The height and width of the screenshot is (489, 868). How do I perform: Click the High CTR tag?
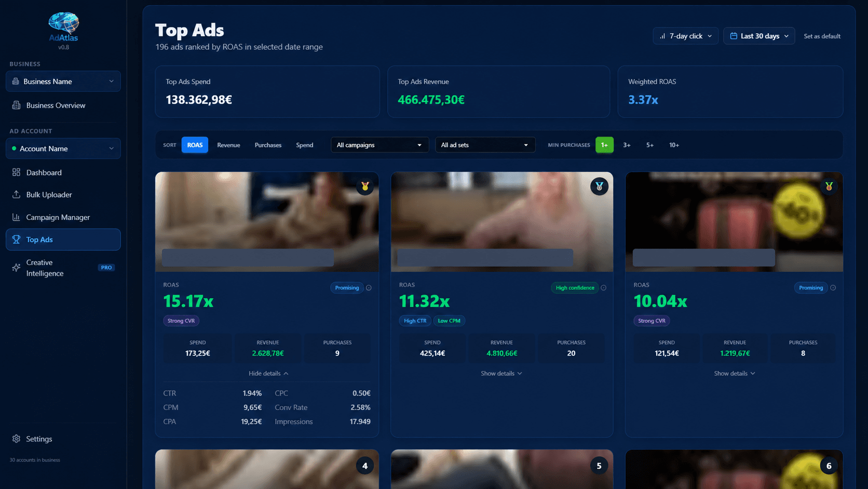(x=415, y=321)
